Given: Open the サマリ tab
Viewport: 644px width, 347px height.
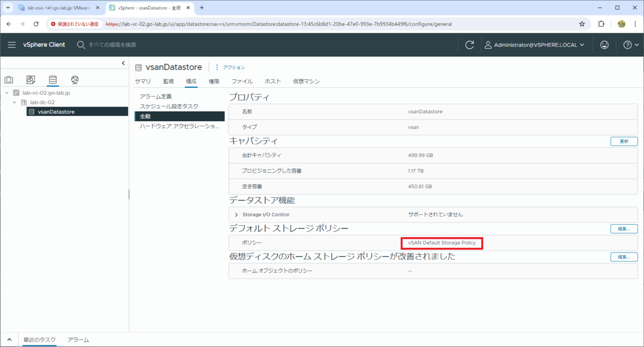Looking at the screenshot, I should pos(143,82).
